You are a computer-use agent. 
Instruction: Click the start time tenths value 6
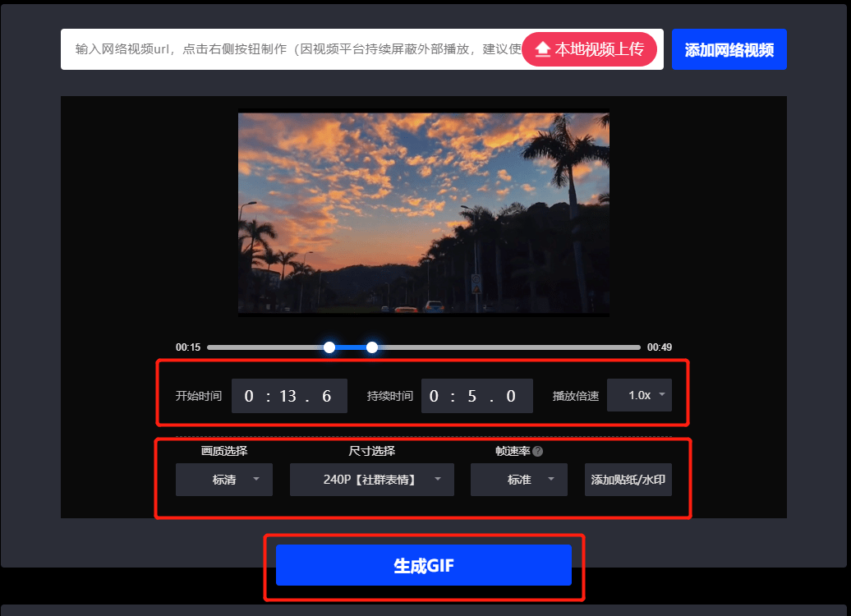click(x=326, y=396)
